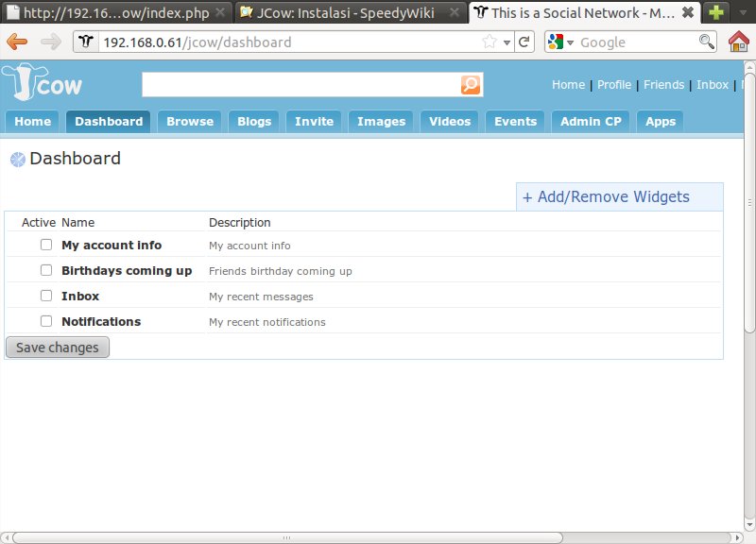The width and height of the screenshot is (756, 544).
Task: Open the Friends link in header
Action: 663,85
